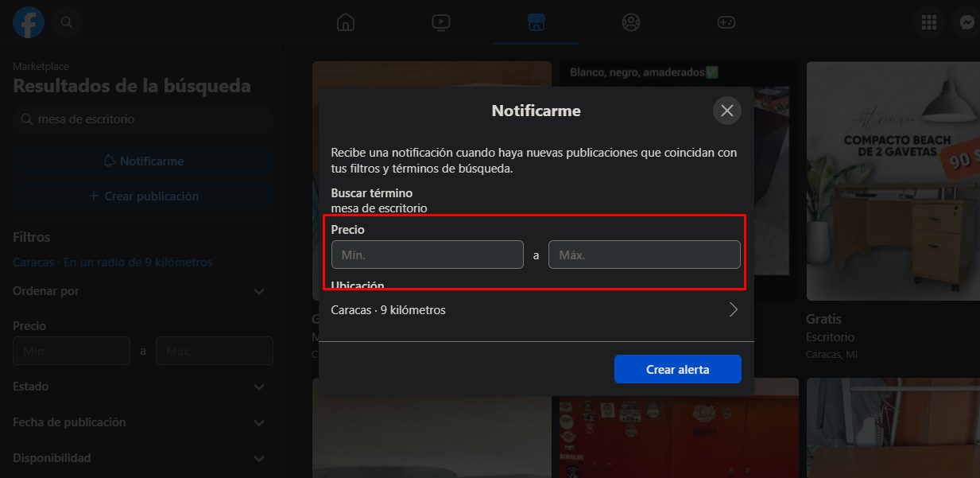The width and height of the screenshot is (980, 478).
Task: Open the Video tab
Action: point(441,22)
